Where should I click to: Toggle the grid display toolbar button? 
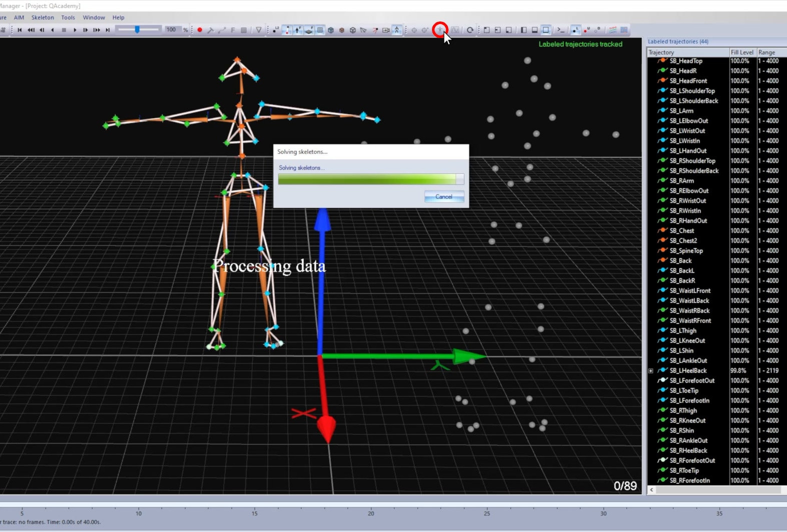[x=320, y=30]
